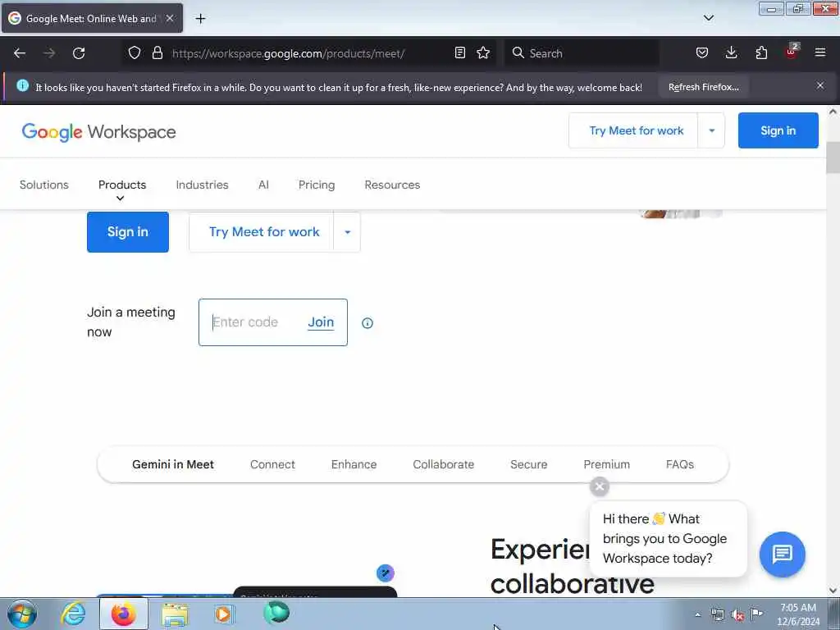Open the Industries navigation menu

click(202, 185)
